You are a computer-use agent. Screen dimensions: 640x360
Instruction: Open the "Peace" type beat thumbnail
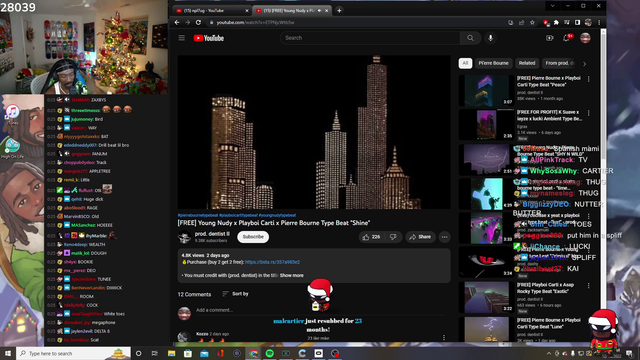[487, 90]
